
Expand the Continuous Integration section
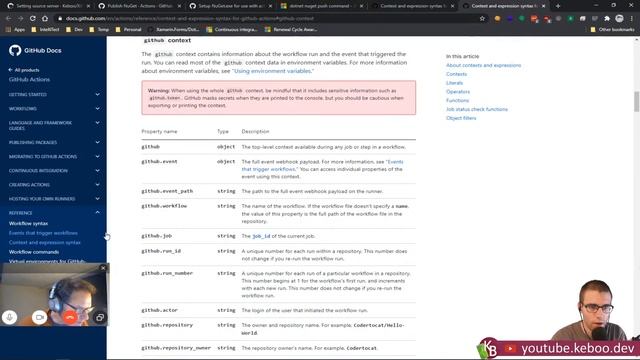tap(54, 171)
